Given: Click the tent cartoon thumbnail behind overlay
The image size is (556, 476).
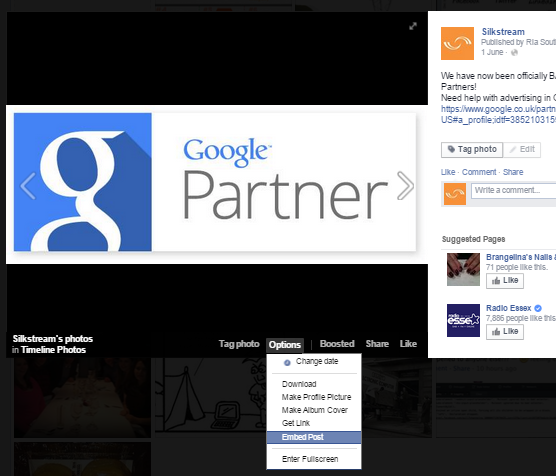Looking at the screenshot, I should (x=211, y=395).
